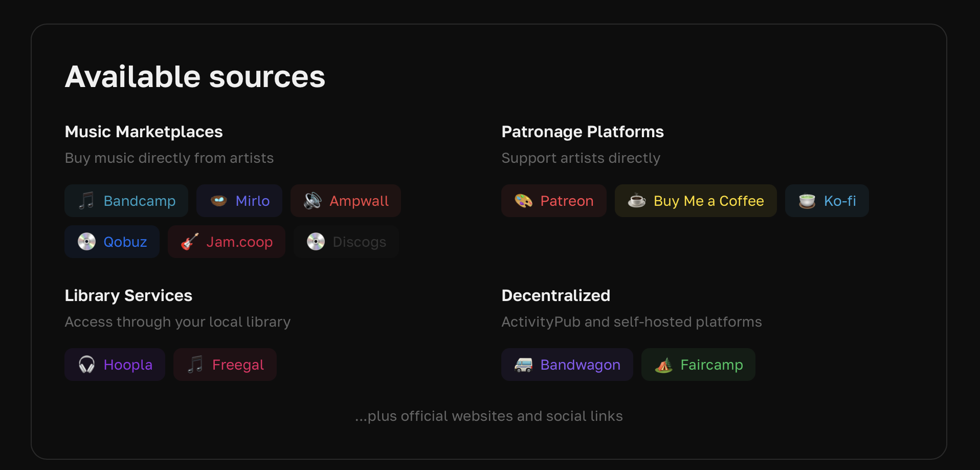Screen dimensions: 980x470
Task: Select the Buy Me a Coffee source
Action: [x=695, y=201]
